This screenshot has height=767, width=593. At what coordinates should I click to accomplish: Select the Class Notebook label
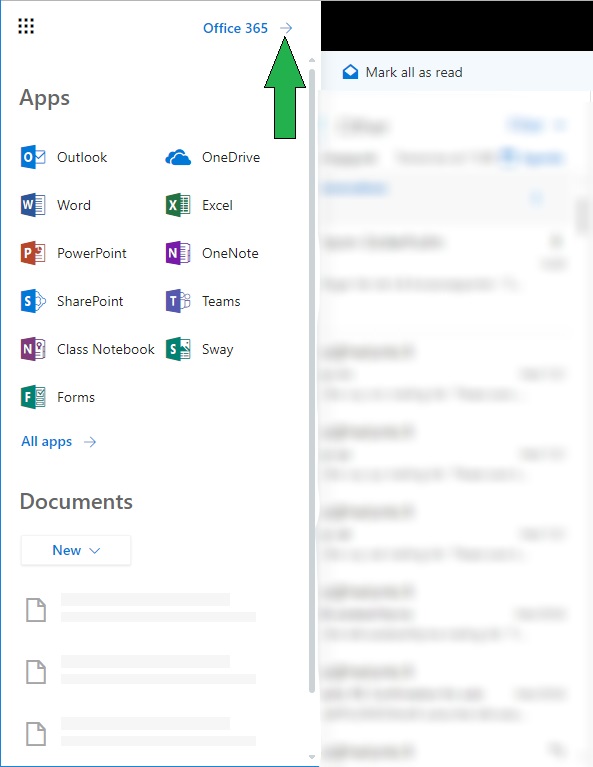point(106,349)
